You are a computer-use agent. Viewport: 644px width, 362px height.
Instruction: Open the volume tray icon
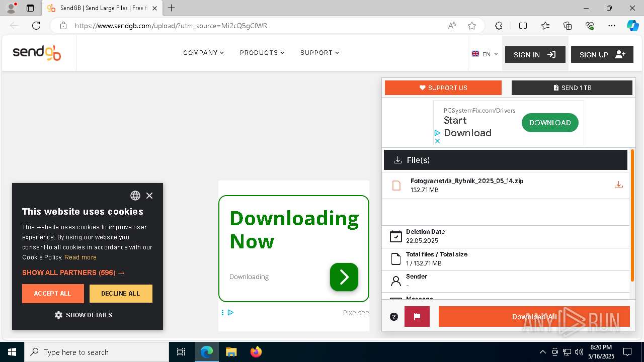[x=579, y=352]
